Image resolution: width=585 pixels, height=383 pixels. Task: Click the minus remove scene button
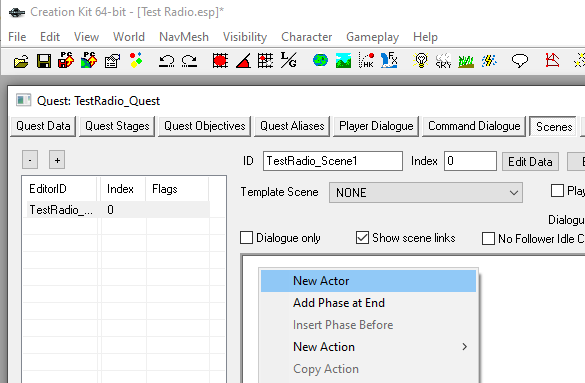[x=30, y=160]
